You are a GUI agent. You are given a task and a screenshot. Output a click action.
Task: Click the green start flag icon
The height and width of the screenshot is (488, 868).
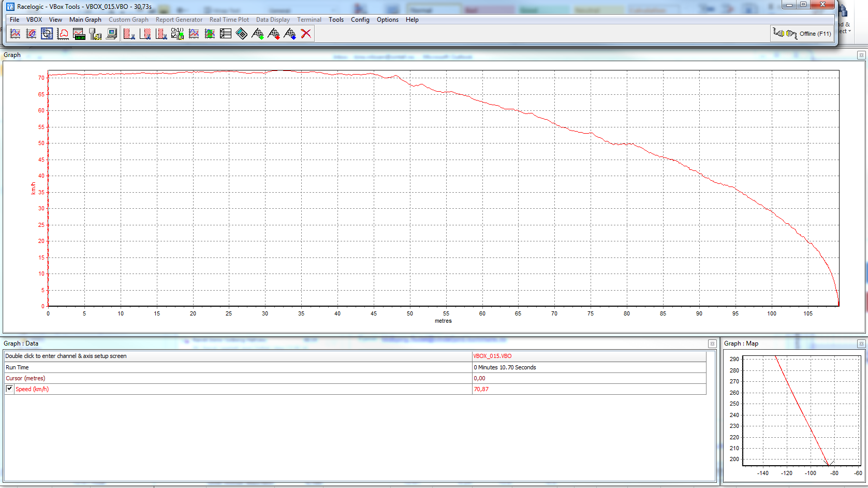tap(258, 34)
